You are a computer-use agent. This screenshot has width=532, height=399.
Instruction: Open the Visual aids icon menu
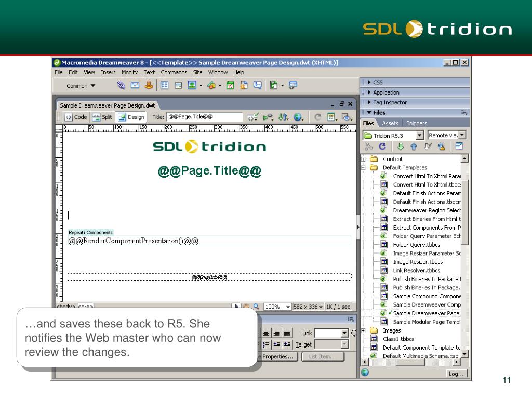[x=347, y=117]
